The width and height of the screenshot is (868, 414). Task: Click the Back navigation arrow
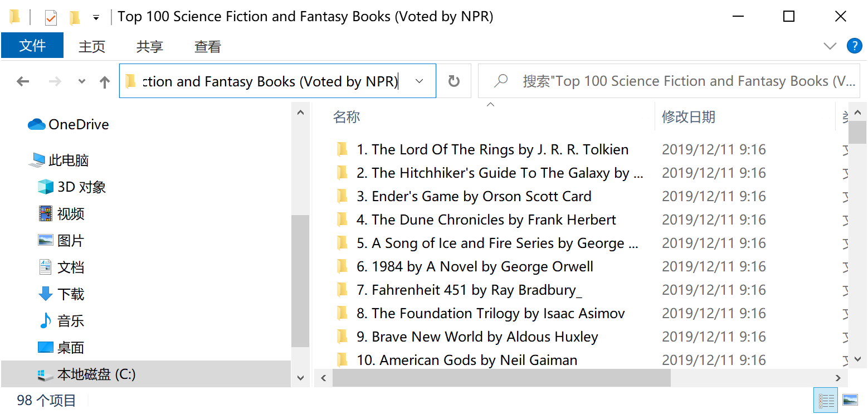[23, 82]
